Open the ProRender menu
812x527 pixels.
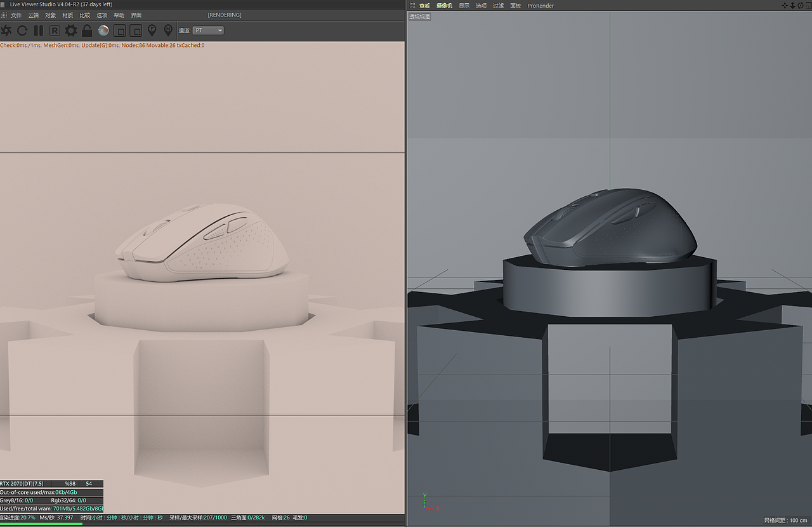(x=540, y=6)
